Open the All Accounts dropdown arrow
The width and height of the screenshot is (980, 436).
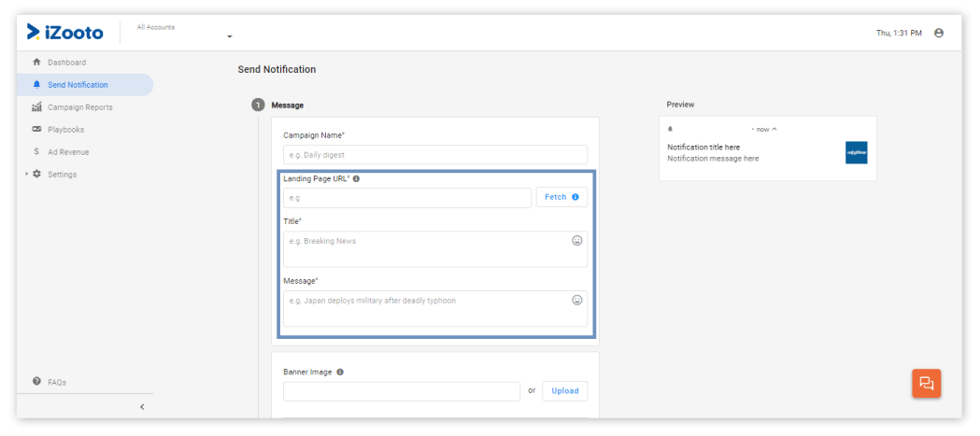click(x=230, y=36)
